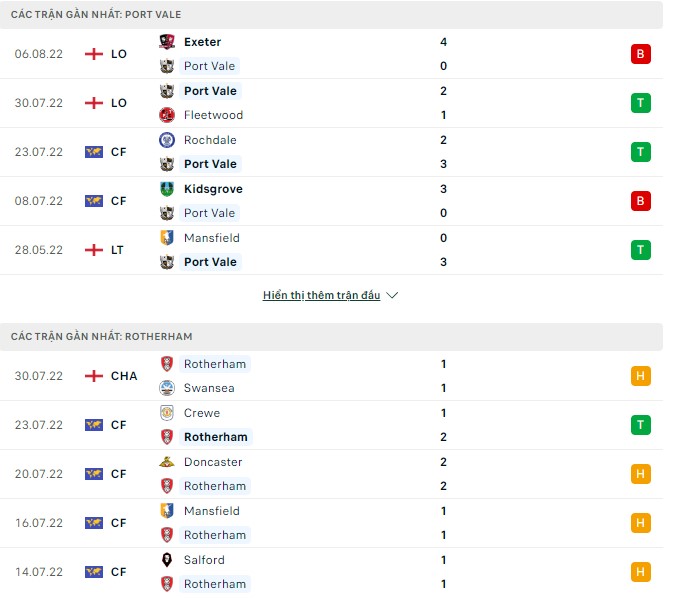
Task: Click orange H badge for Swansea match
Action: pyautogui.click(x=641, y=376)
